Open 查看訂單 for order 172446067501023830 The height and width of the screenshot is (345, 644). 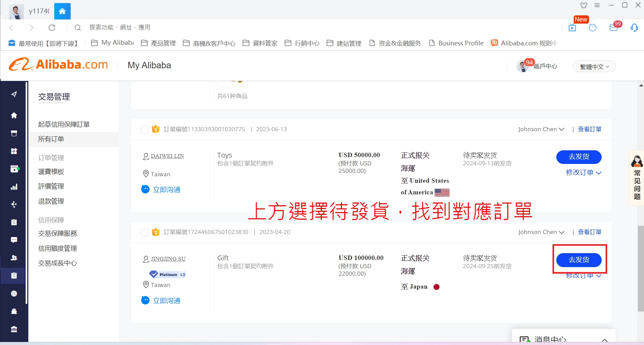click(x=589, y=232)
